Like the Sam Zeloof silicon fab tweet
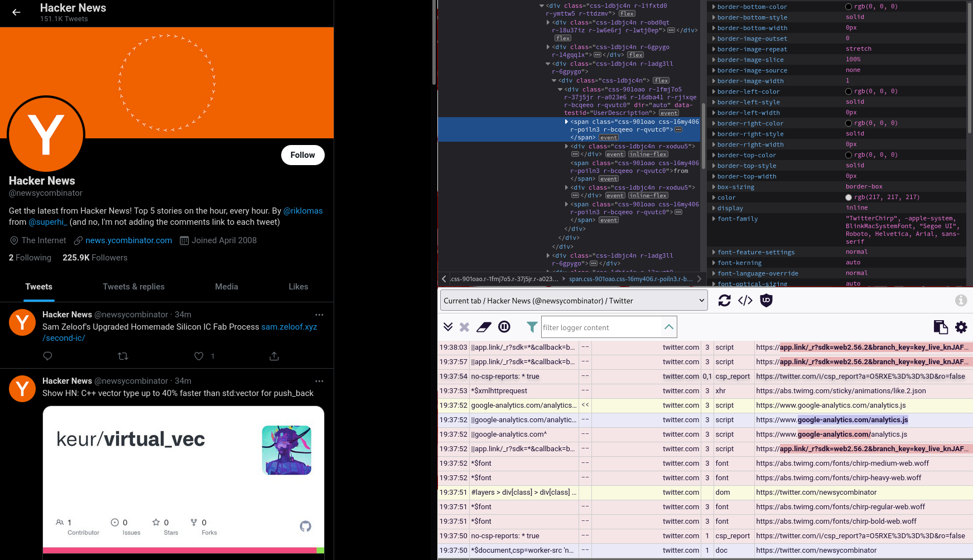 click(199, 356)
